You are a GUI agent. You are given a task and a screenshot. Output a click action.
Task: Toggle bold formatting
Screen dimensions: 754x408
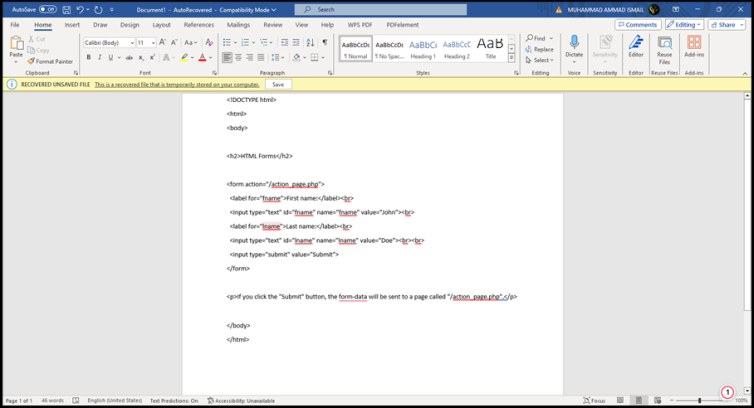88,58
